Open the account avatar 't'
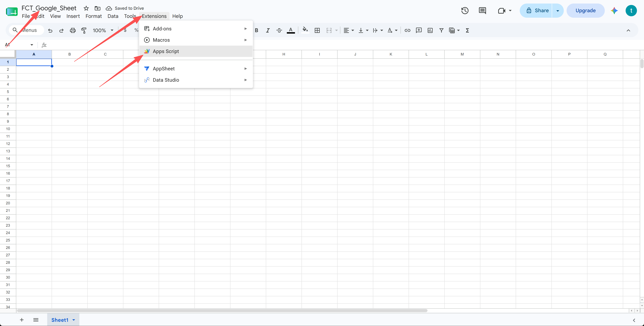 pos(631,10)
